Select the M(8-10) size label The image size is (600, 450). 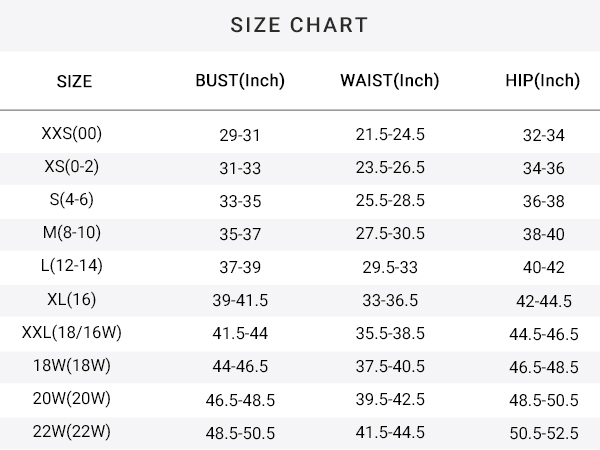[x=72, y=233]
